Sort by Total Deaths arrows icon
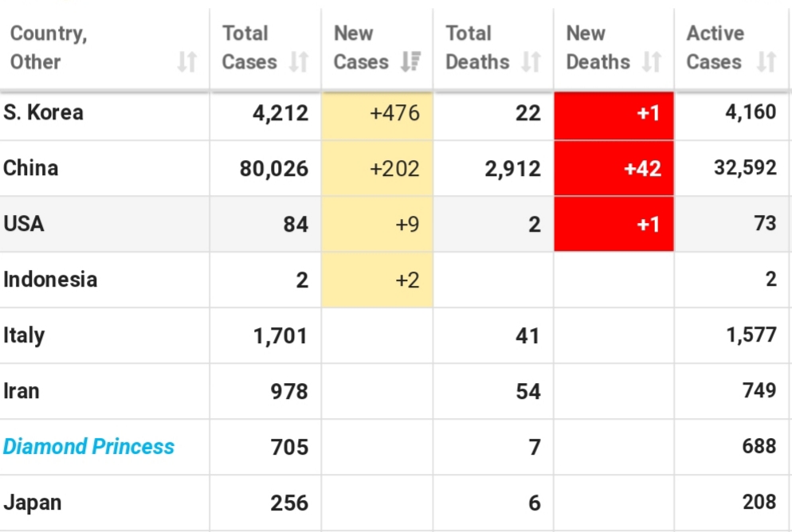This screenshot has width=792, height=532. [x=531, y=62]
